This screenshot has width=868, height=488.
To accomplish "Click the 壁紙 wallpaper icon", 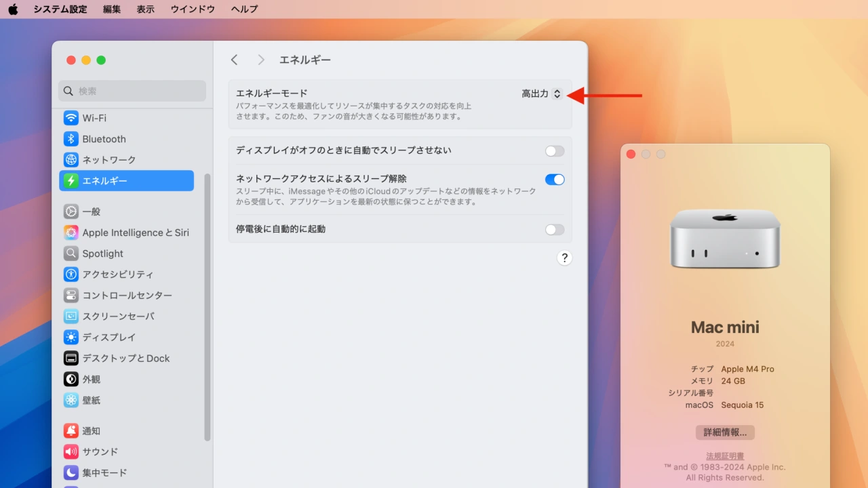I will click(71, 400).
